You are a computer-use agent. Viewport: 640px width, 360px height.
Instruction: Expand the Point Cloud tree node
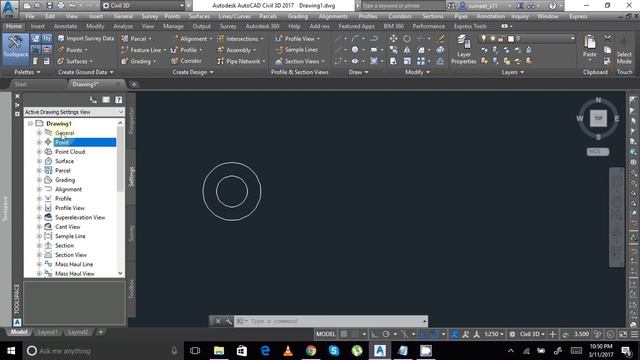click(39, 151)
